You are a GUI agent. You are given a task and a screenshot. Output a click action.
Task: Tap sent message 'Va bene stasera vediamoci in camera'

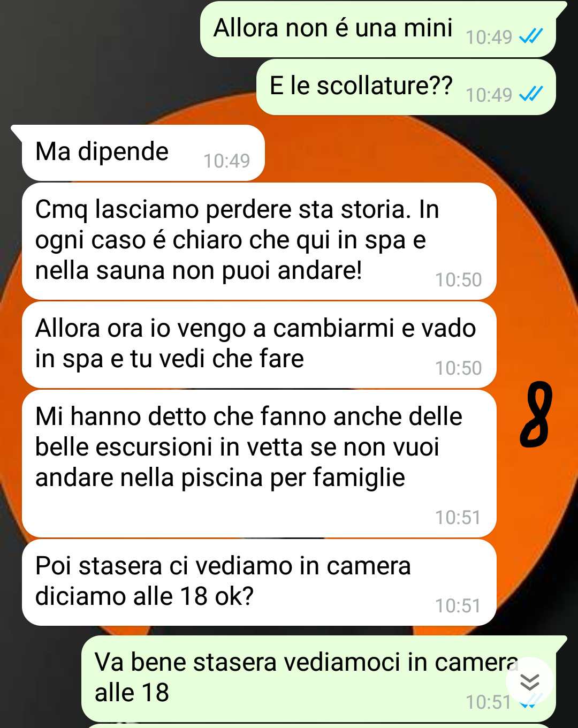click(x=318, y=679)
